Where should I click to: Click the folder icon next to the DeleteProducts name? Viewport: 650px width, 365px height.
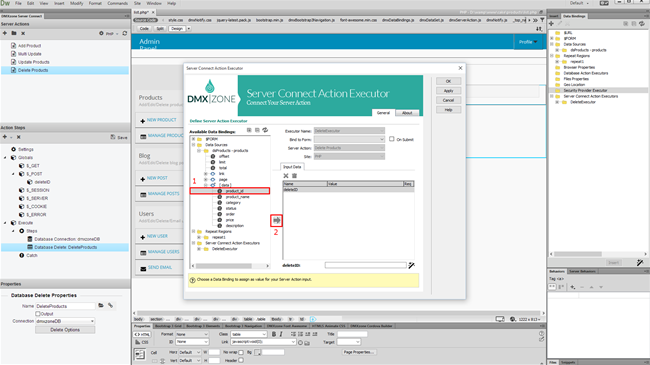tap(101, 305)
